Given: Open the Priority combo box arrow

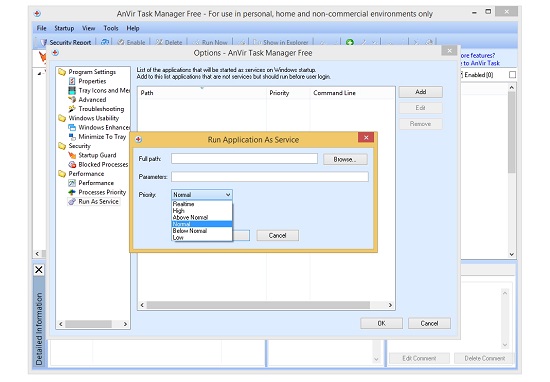Looking at the screenshot, I should click(228, 195).
